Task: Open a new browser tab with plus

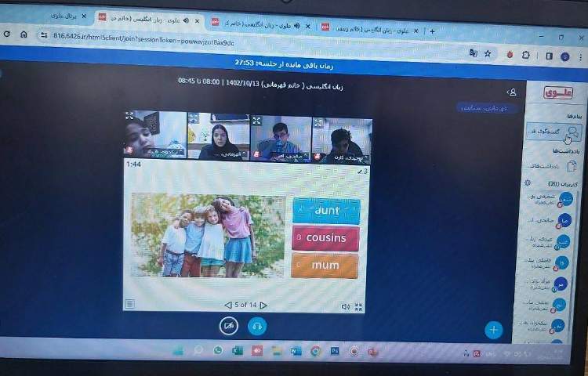Action: tap(432, 31)
